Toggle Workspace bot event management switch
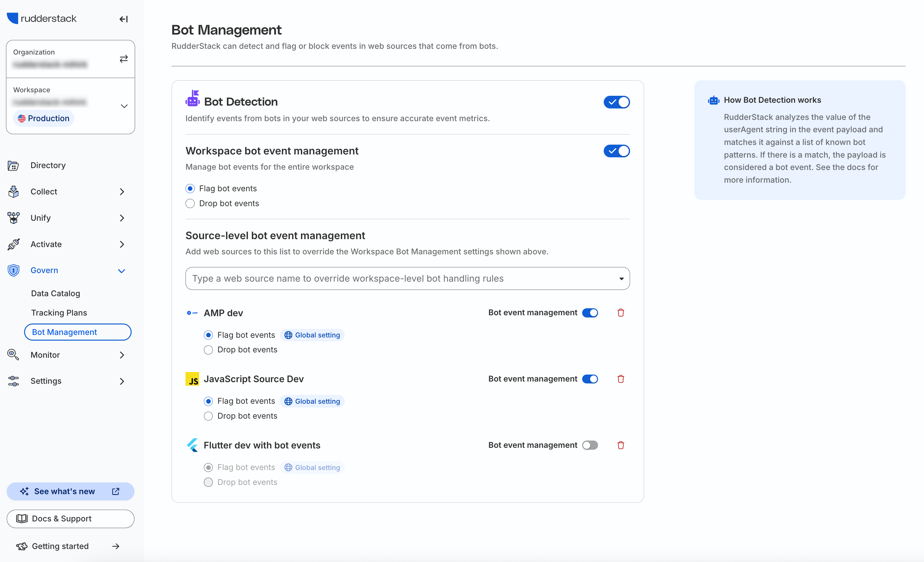The height and width of the screenshot is (562, 924). click(x=616, y=151)
